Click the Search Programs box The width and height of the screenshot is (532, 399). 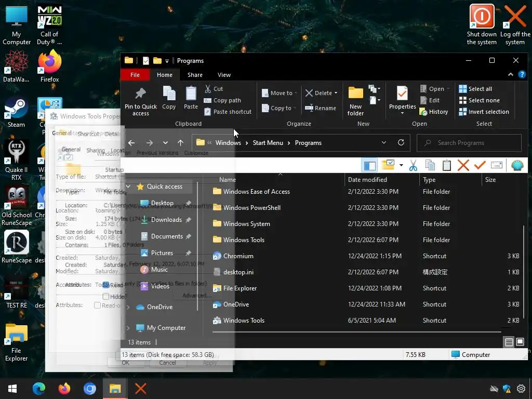[x=469, y=143]
